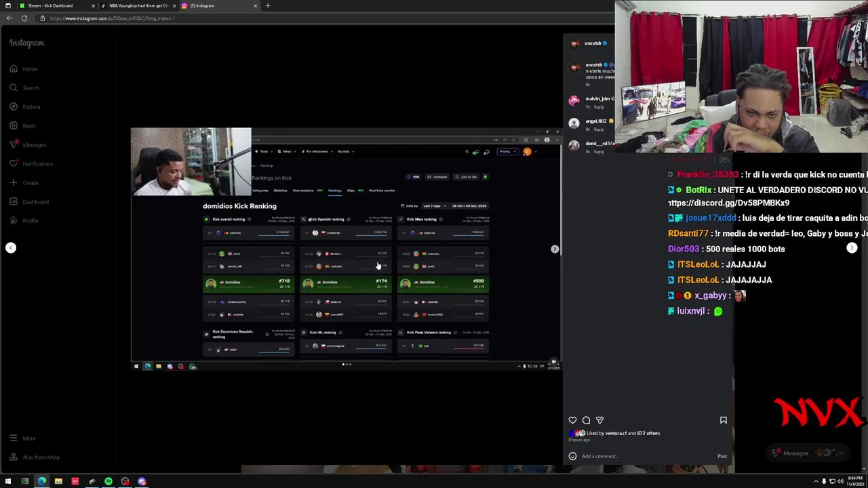
Task: Open ventura.cf's profile from the likes line
Action: 616,433
